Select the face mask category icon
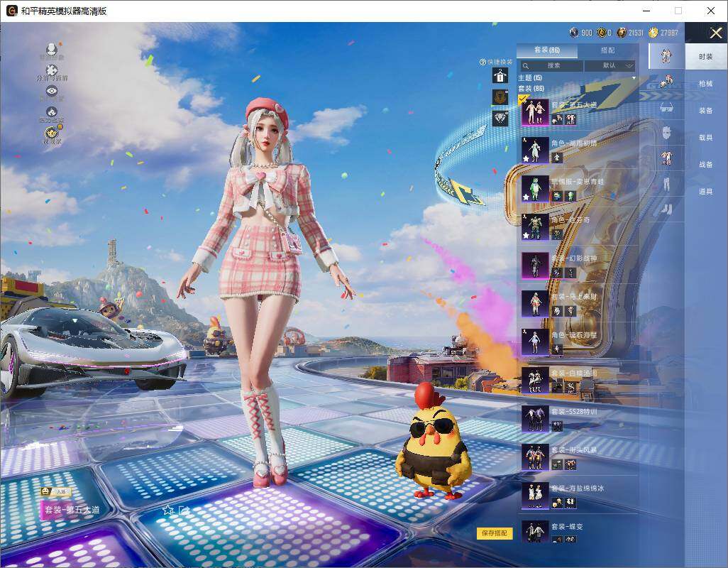728x568 pixels. [x=666, y=133]
